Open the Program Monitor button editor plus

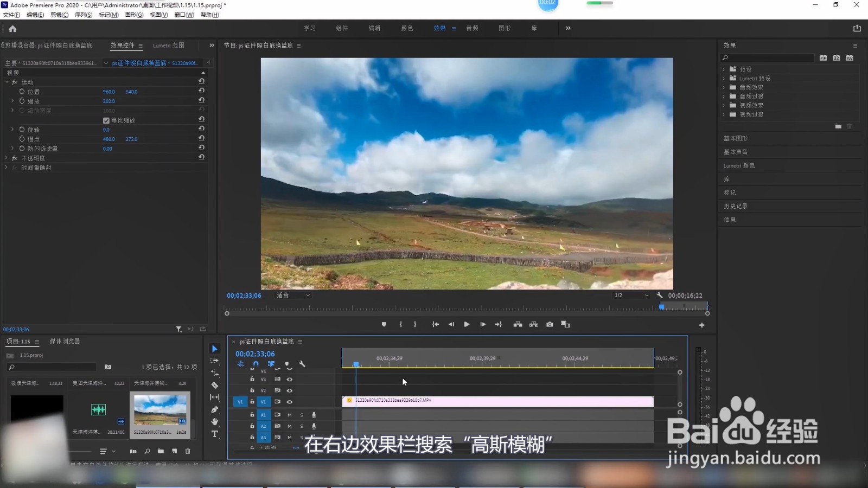tap(701, 325)
